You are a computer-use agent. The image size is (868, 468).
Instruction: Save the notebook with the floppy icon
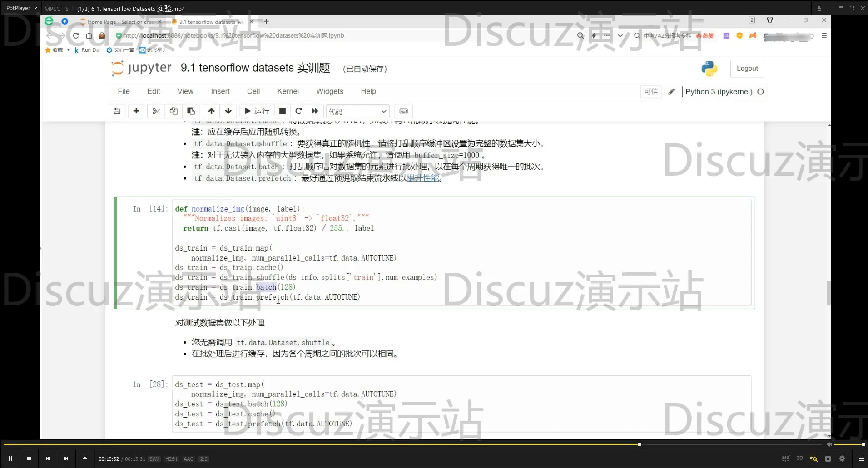[x=117, y=111]
